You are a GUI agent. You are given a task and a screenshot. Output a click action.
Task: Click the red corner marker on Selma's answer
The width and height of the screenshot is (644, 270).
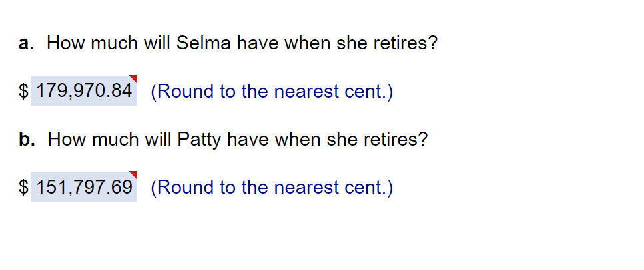pos(134,78)
